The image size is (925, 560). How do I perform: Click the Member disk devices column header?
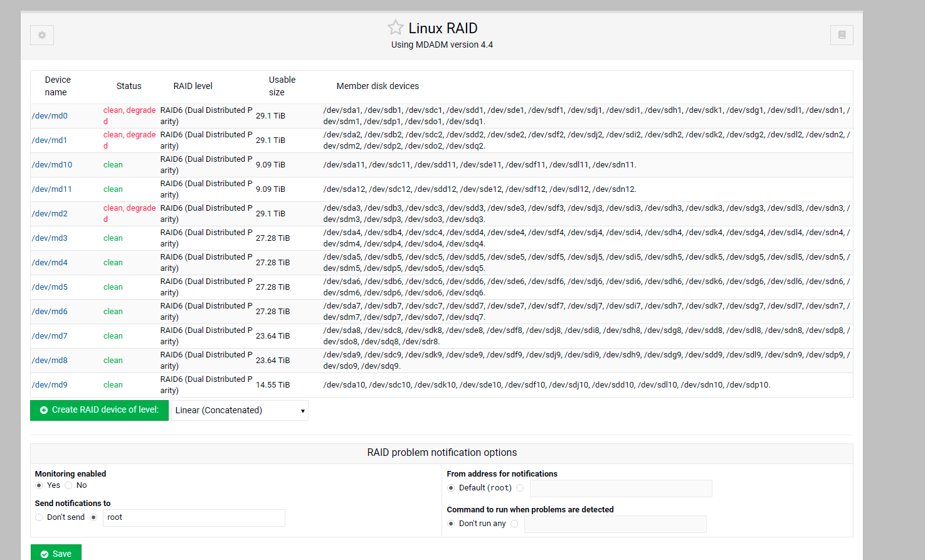click(x=378, y=86)
